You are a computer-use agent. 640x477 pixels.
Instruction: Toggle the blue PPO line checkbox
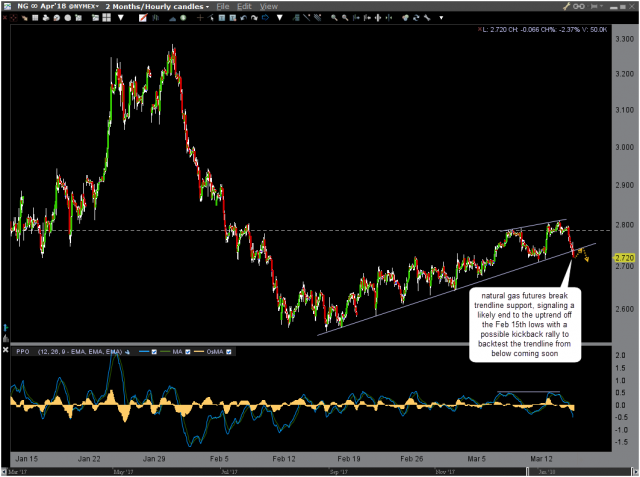pyautogui.click(x=154, y=352)
